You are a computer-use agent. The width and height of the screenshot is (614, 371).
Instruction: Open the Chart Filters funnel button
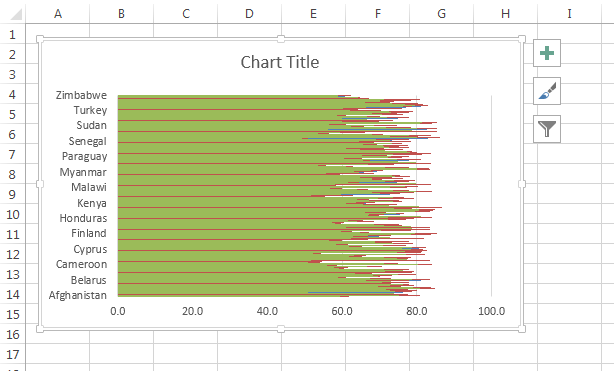point(547,129)
